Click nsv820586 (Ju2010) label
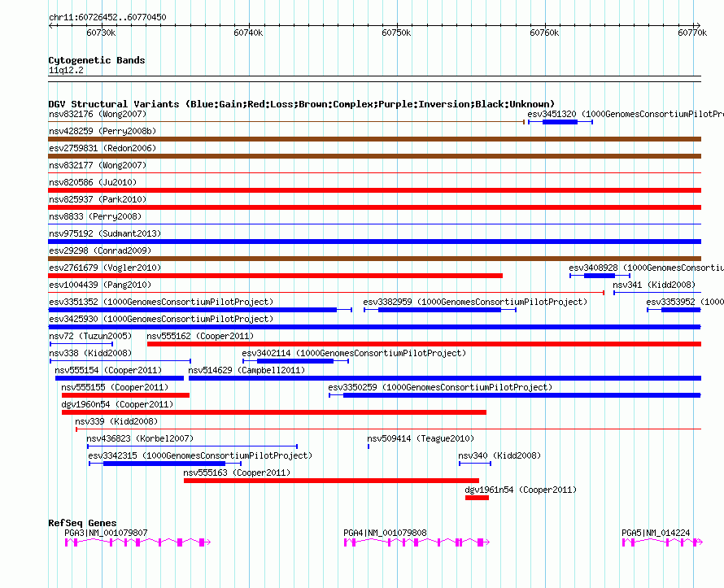The height and width of the screenshot is (588, 724). click(x=93, y=182)
